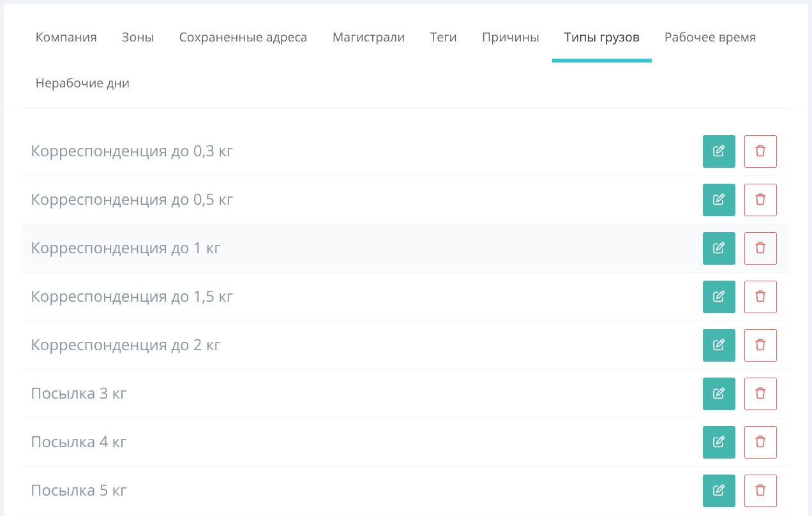Select the Теги tab
Screen dimensions: 812x516
(444, 37)
